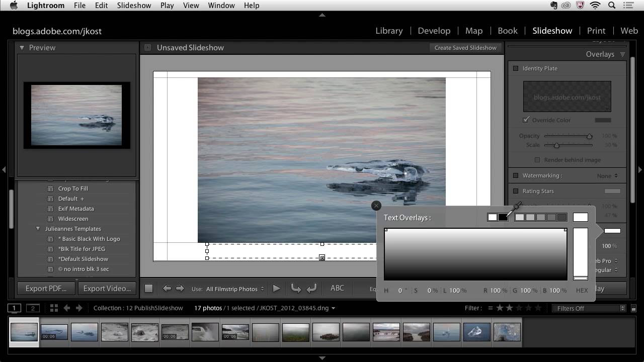
Task: Switch to the Print module
Action: [x=596, y=31]
